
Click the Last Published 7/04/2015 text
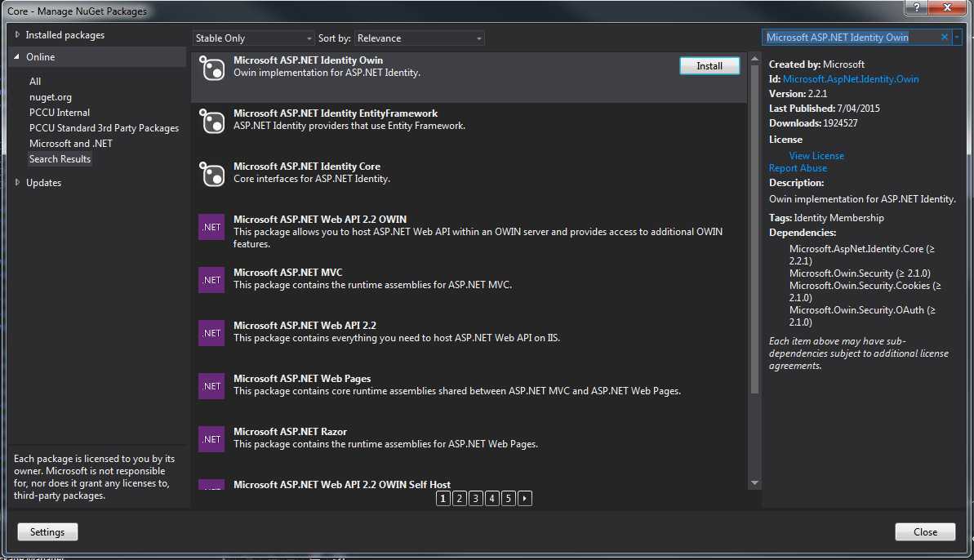(825, 108)
